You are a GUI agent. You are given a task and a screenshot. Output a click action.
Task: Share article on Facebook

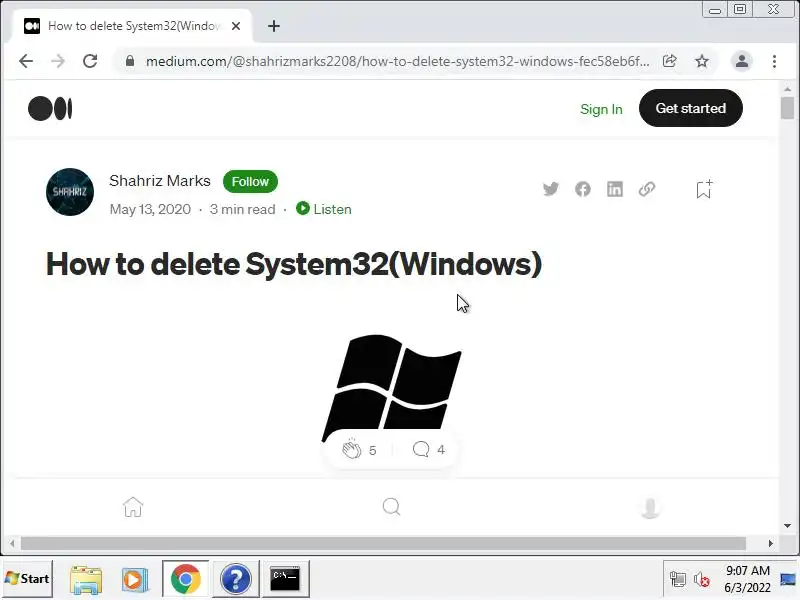tap(583, 189)
